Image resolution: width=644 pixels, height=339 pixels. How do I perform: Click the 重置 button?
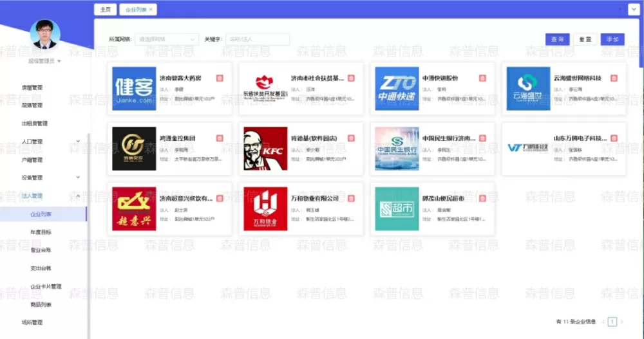pos(585,39)
